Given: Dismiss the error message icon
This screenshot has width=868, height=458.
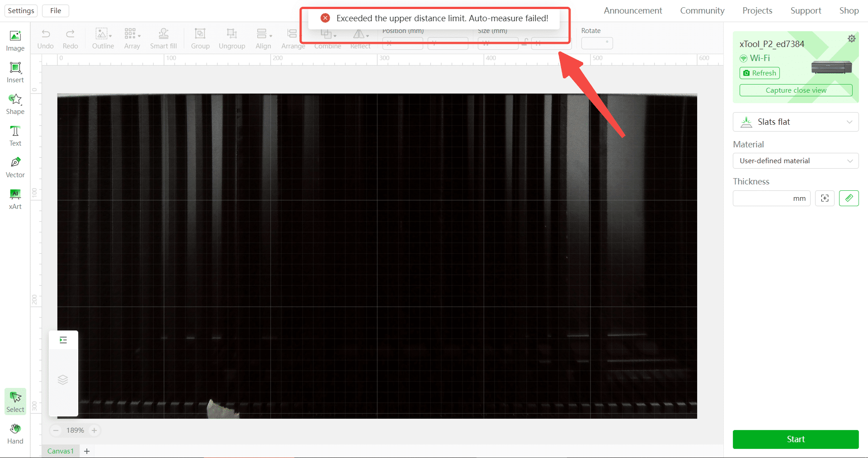Looking at the screenshot, I should click(325, 18).
